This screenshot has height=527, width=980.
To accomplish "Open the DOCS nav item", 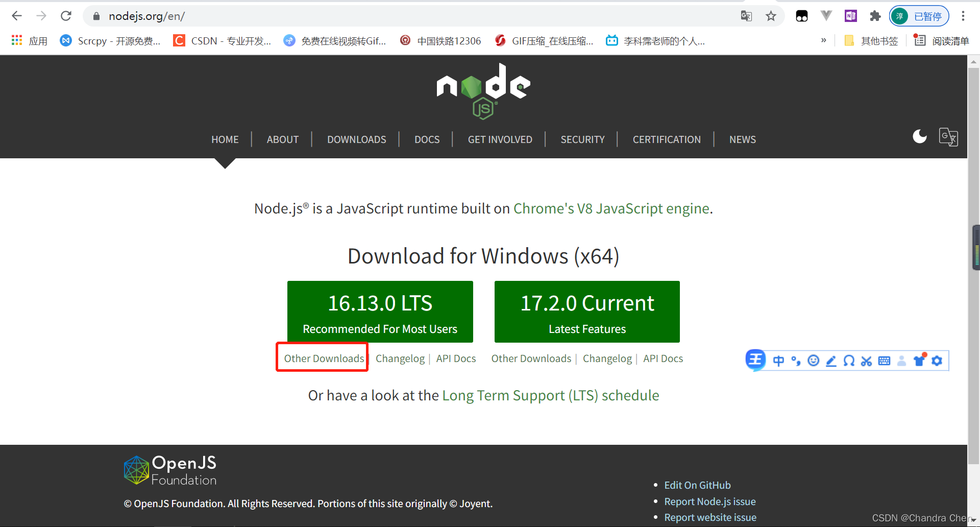I will pyautogui.click(x=427, y=139).
